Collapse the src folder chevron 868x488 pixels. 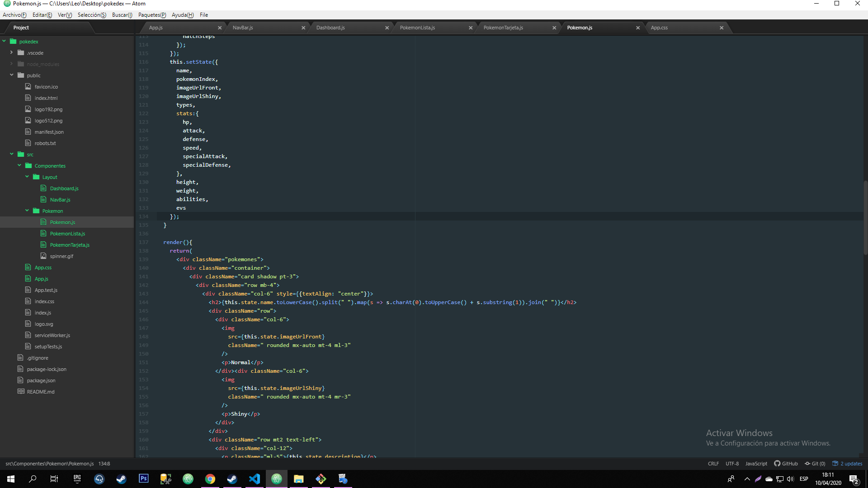pyautogui.click(x=12, y=154)
